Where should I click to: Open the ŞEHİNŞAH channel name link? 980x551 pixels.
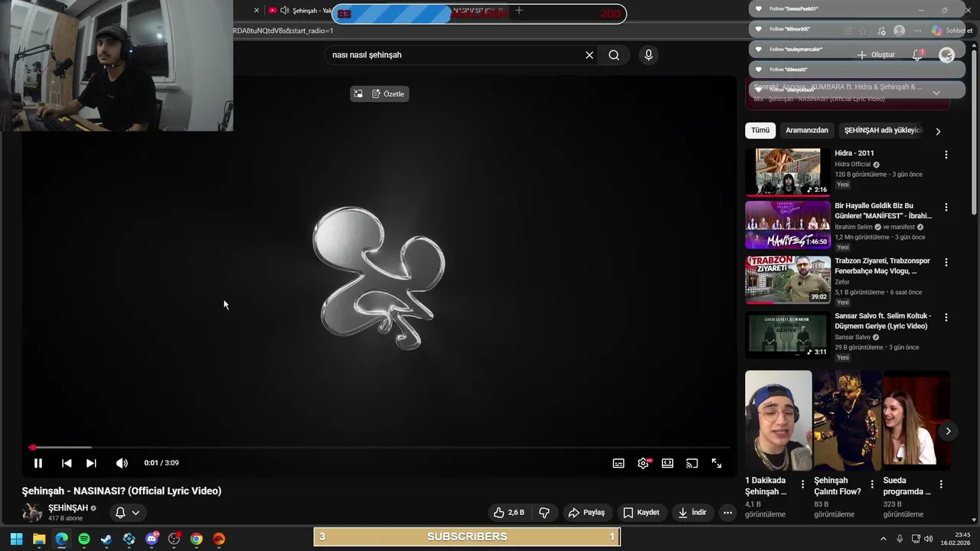pos(68,508)
